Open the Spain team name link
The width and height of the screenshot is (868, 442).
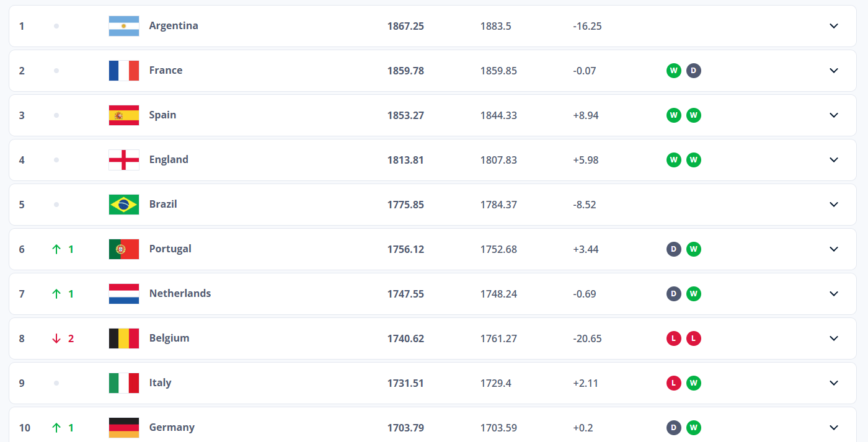(162, 115)
